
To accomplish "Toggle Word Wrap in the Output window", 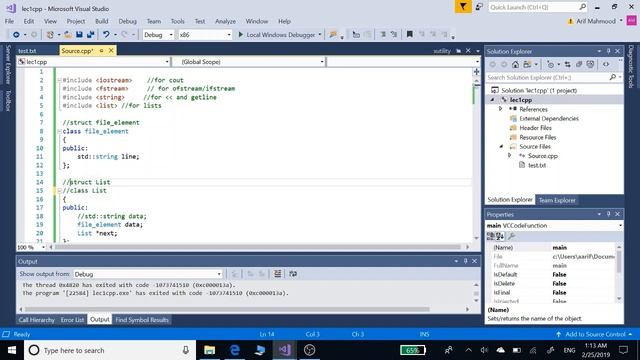I will tap(293, 274).
